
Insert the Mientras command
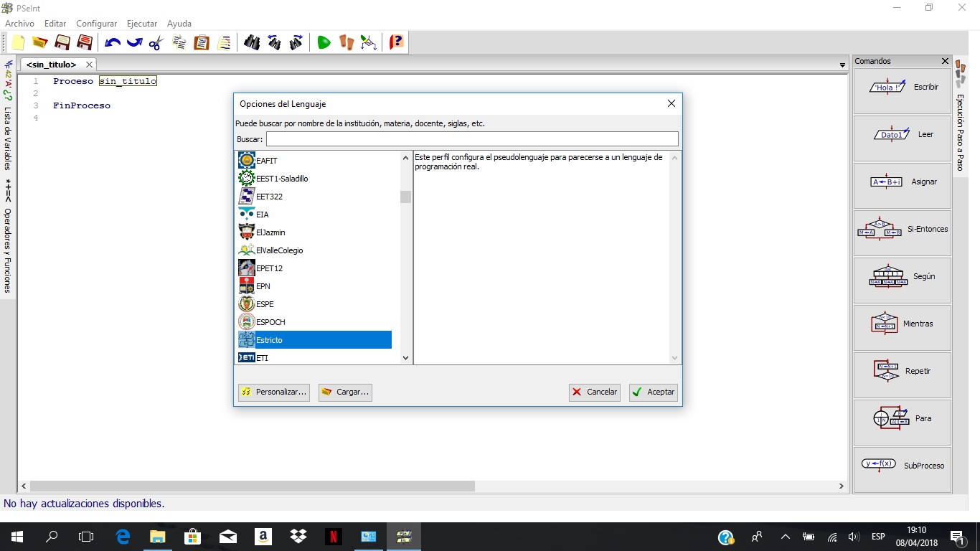(902, 328)
